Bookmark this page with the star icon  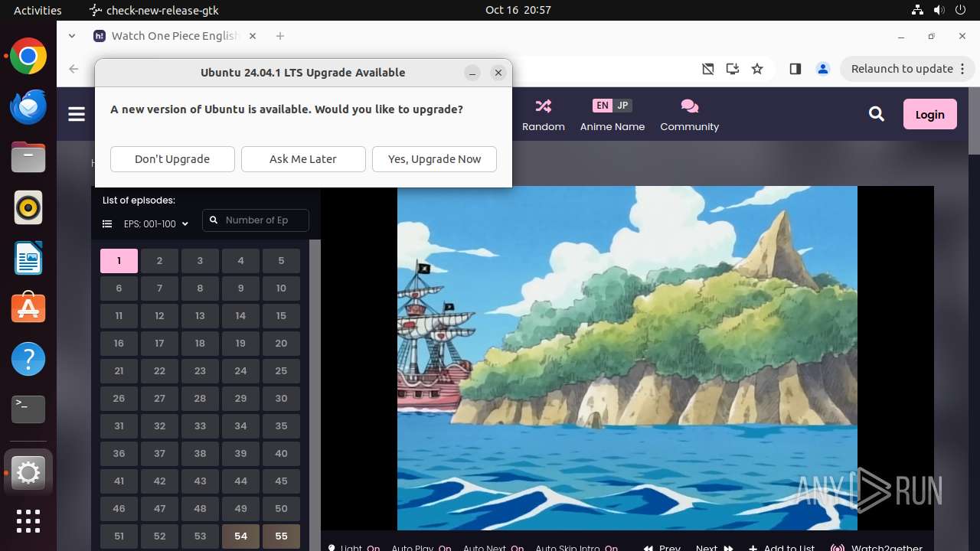point(757,69)
